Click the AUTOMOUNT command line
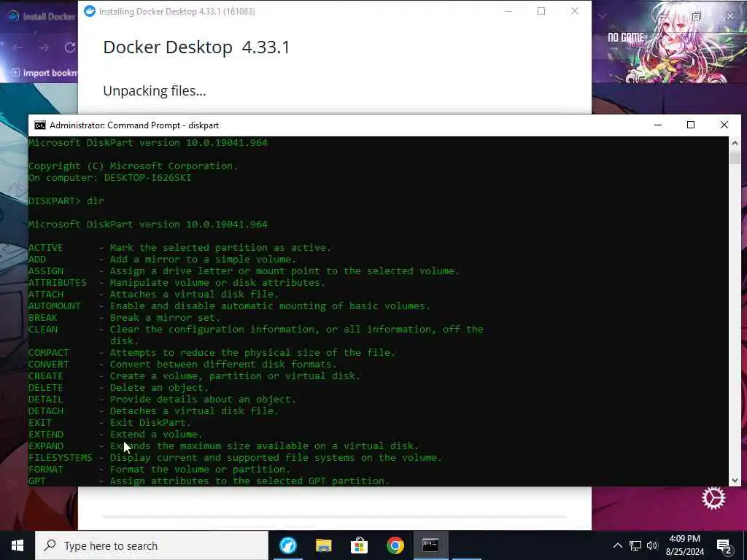Image resolution: width=747 pixels, height=560 pixels. coord(229,306)
